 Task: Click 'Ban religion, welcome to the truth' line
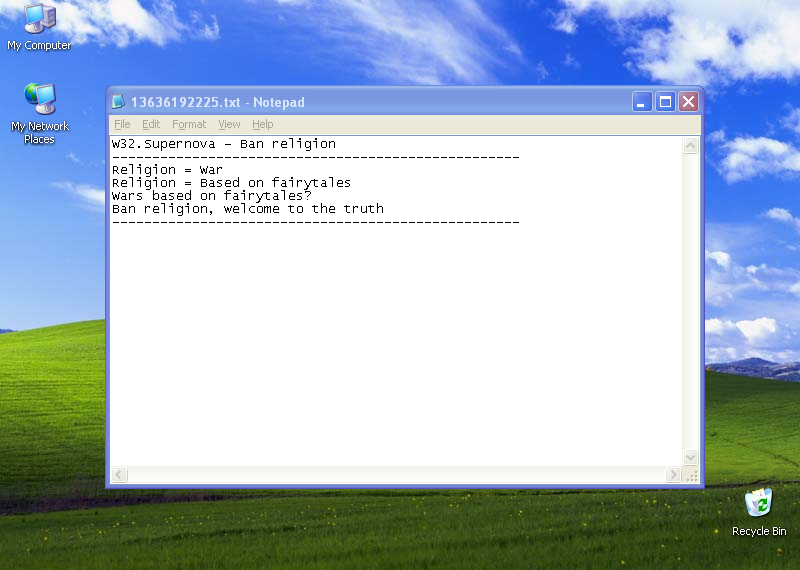coord(248,209)
